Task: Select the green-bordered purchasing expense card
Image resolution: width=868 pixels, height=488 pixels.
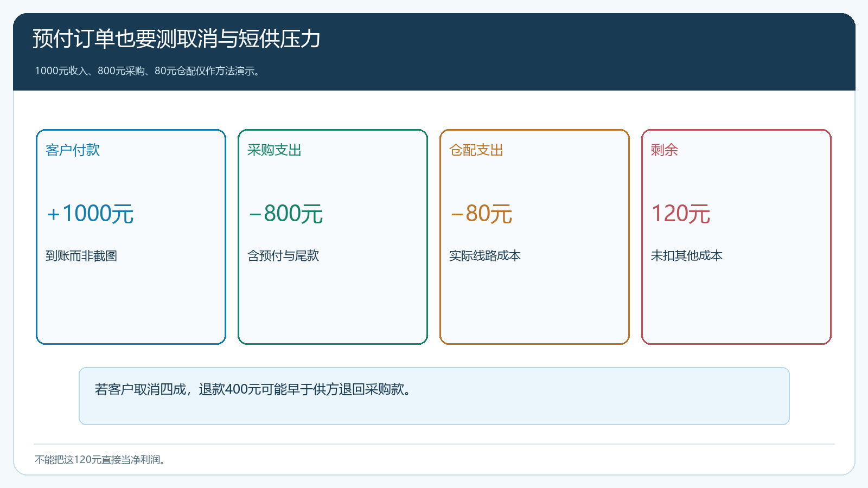Action: 333,237
